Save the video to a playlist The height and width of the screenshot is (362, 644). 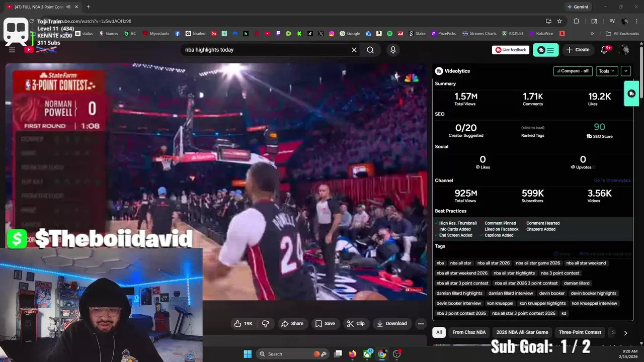[325, 324]
